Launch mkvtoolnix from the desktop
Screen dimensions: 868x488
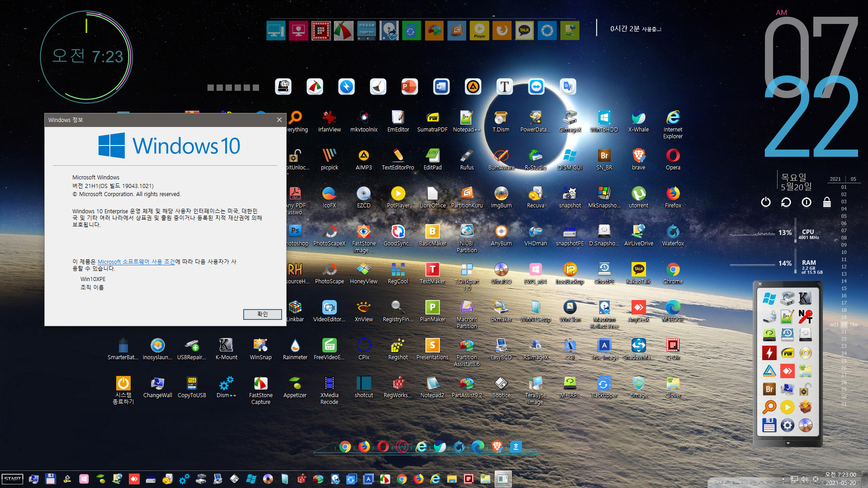[x=363, y=122]
